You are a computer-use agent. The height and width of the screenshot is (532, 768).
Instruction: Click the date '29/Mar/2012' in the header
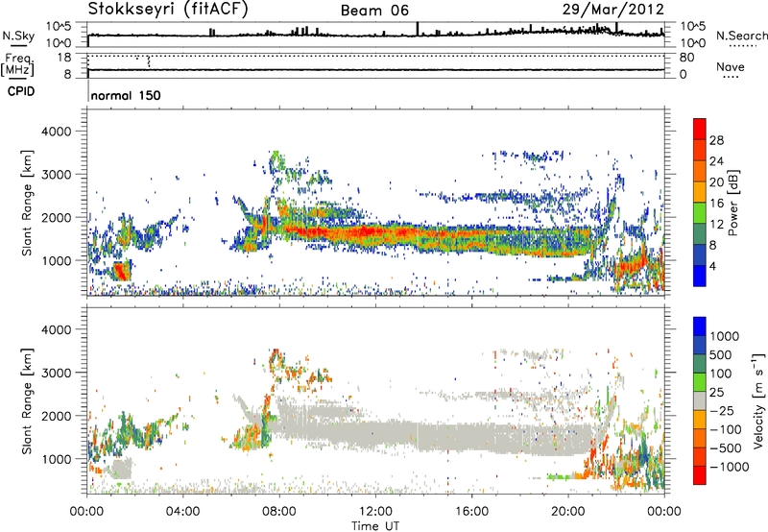point(612,10)
